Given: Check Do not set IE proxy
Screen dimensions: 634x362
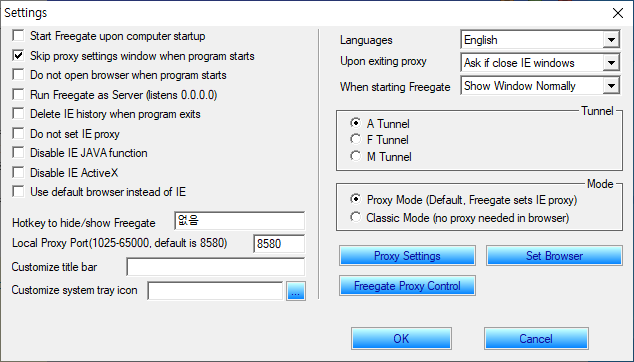Looking at the screenshot, I should point(18,133).
